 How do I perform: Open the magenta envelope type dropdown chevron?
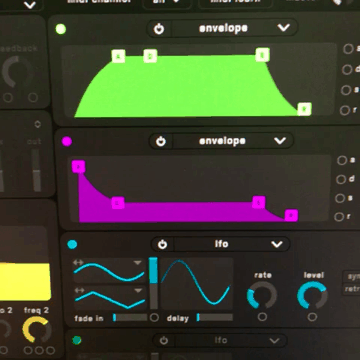280,141
